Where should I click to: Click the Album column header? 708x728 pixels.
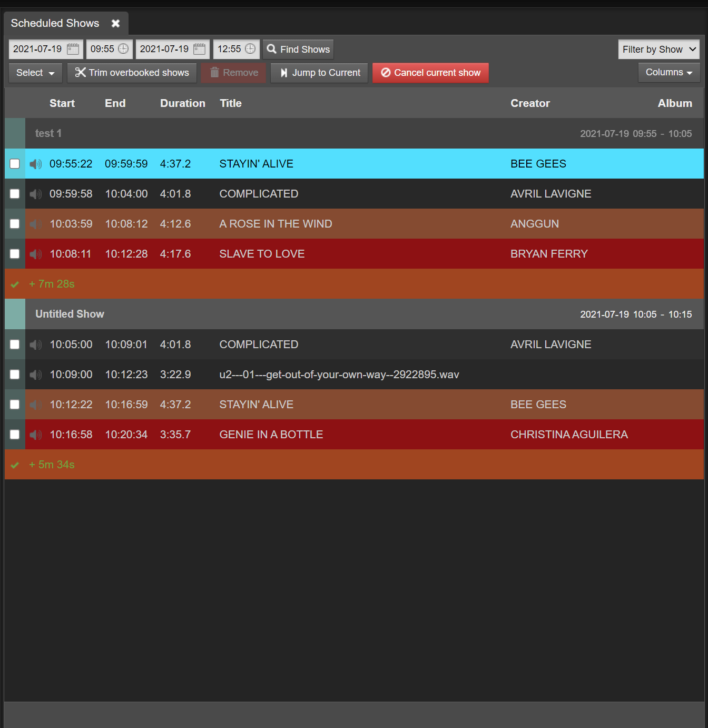(x=675, y=103)
